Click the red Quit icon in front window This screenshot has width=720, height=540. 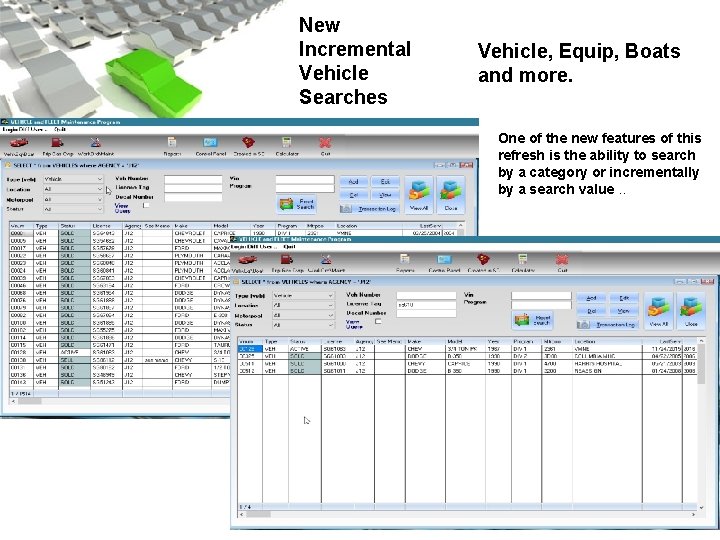[x=562, y=259]
